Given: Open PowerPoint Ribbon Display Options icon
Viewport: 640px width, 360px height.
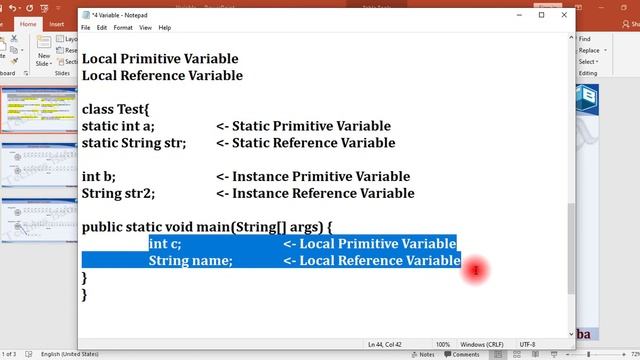Looking at the screenshot, I should pyautogui.click(x=578, y=8).
